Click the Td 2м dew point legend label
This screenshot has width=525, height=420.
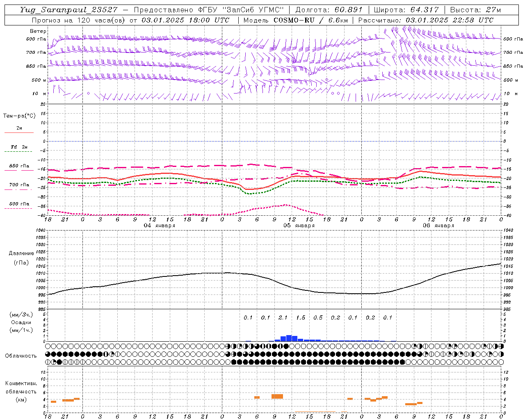19,147
